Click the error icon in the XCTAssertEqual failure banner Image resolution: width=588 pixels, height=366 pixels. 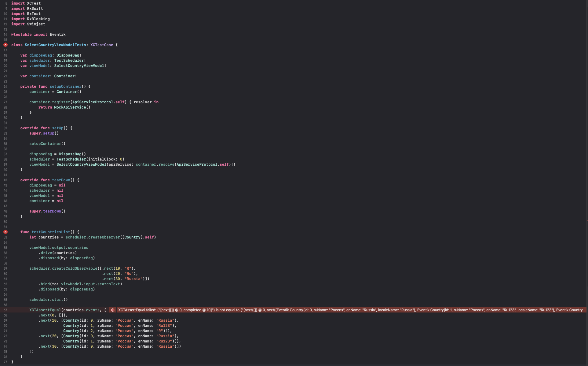(113, 310)
